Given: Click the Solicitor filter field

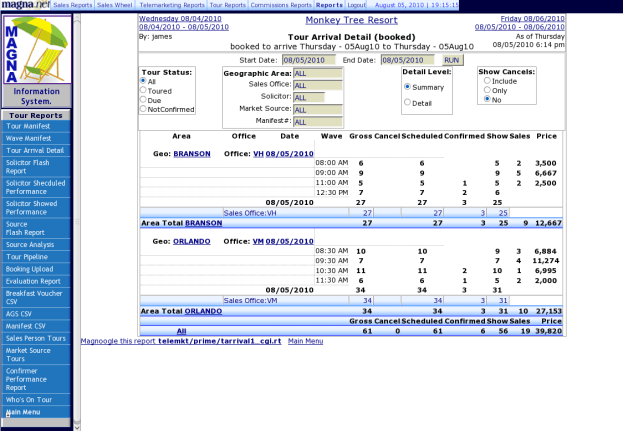Looking at the screenshot, I should point(309,97).
